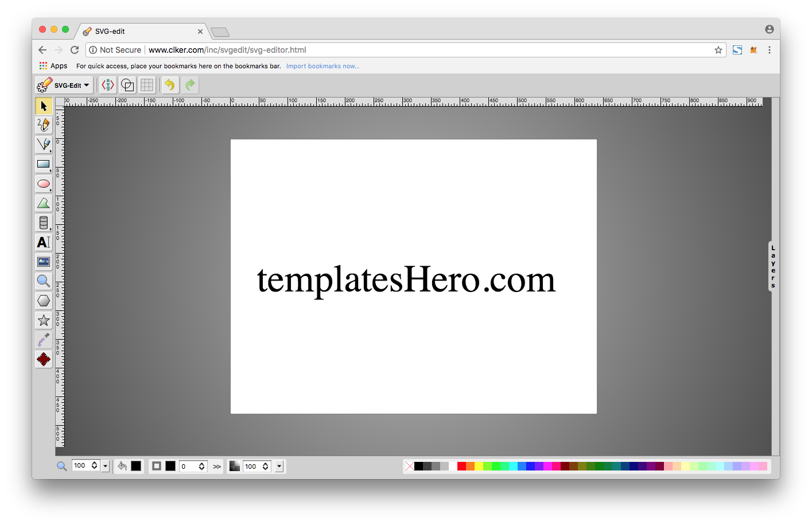
Task: Toggle the grid display button
Action: [x=147, y=85]
